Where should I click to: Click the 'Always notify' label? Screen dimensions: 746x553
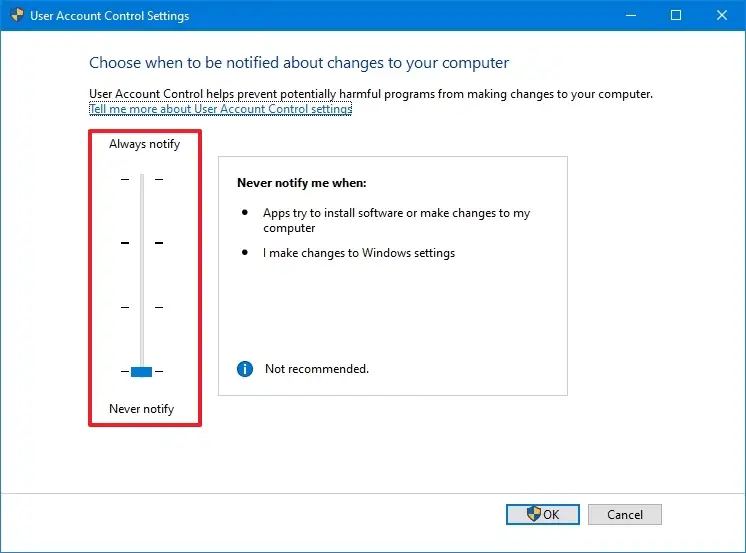(145, 144)
